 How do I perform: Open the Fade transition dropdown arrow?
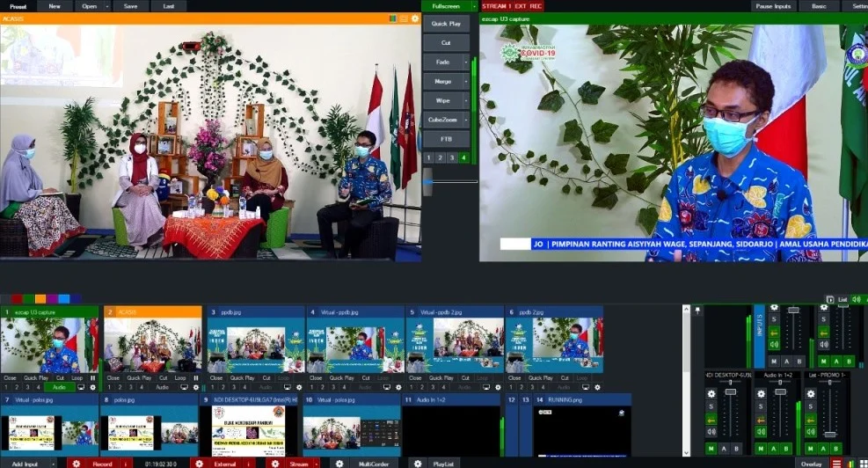[x=465, y=62]
